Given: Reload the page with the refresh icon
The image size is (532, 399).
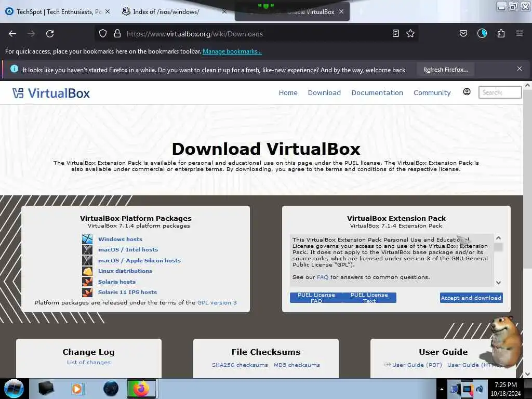Looking at the screenshot, I should (50, 34).
